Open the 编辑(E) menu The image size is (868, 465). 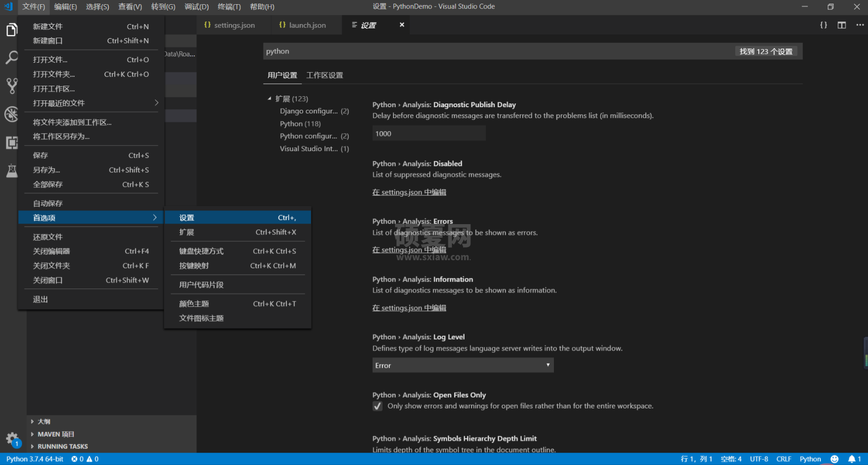pyautogui.click(x=65, y=7)
